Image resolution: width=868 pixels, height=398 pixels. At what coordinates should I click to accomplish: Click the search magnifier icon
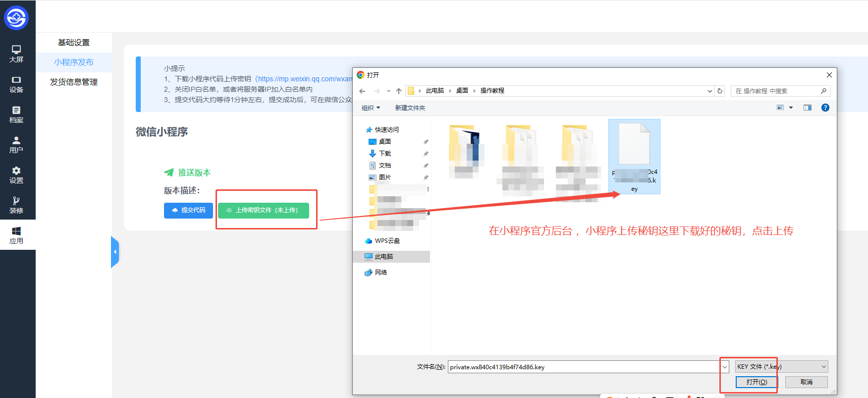823,91
